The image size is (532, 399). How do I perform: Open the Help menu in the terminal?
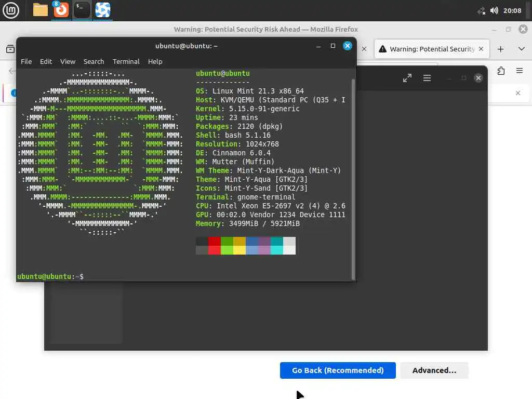point(155,61)
